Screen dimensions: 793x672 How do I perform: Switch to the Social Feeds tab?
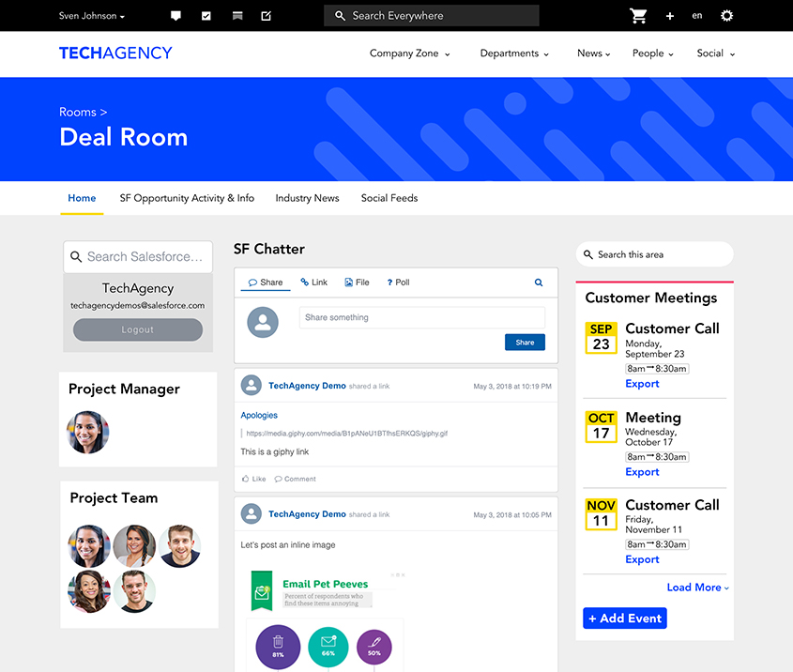point(389,198)
